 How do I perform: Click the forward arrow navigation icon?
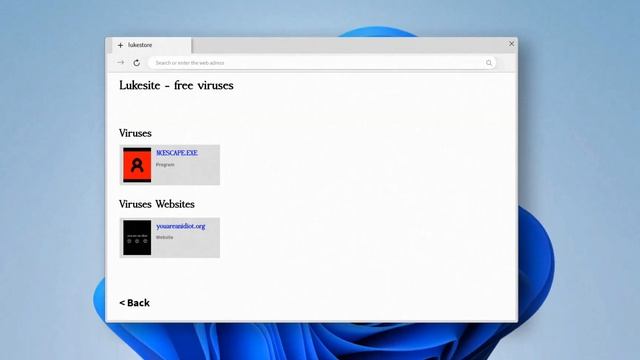(120, 62)
